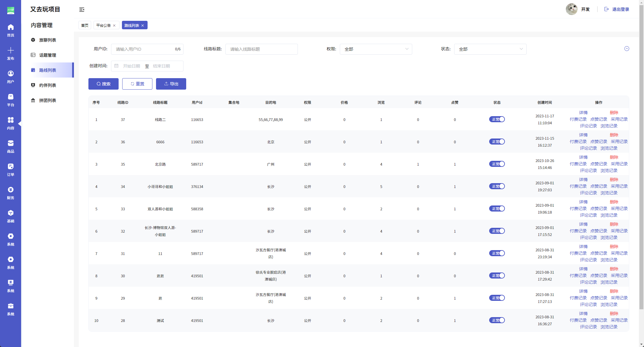Click the 结束日期 date field
The height and width of the screenshot is (347, 644).
point(161,66)
